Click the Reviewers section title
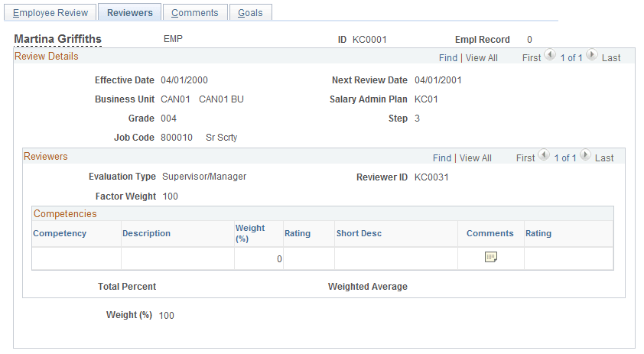 (46, 157)
